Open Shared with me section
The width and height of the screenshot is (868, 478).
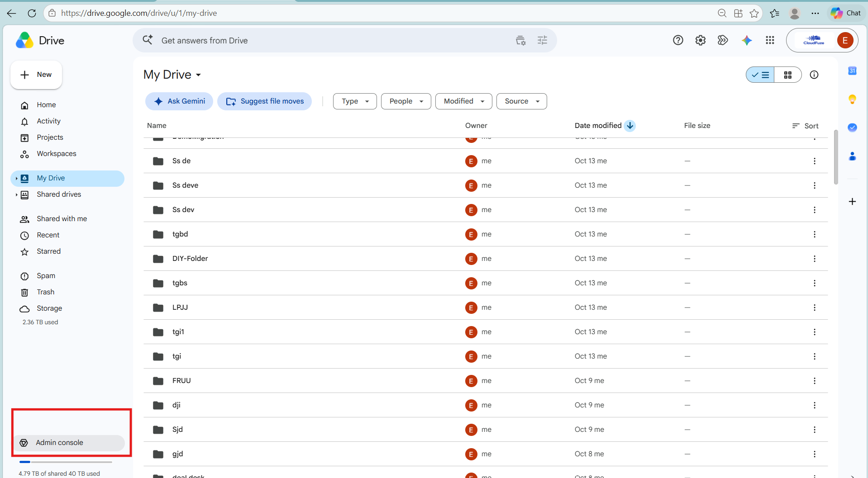[62, 219]
